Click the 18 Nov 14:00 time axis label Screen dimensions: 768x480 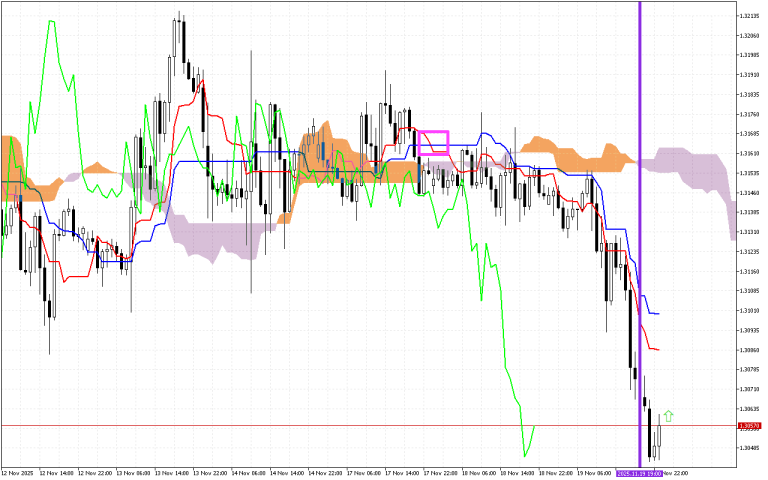click(x=517, y=474)
